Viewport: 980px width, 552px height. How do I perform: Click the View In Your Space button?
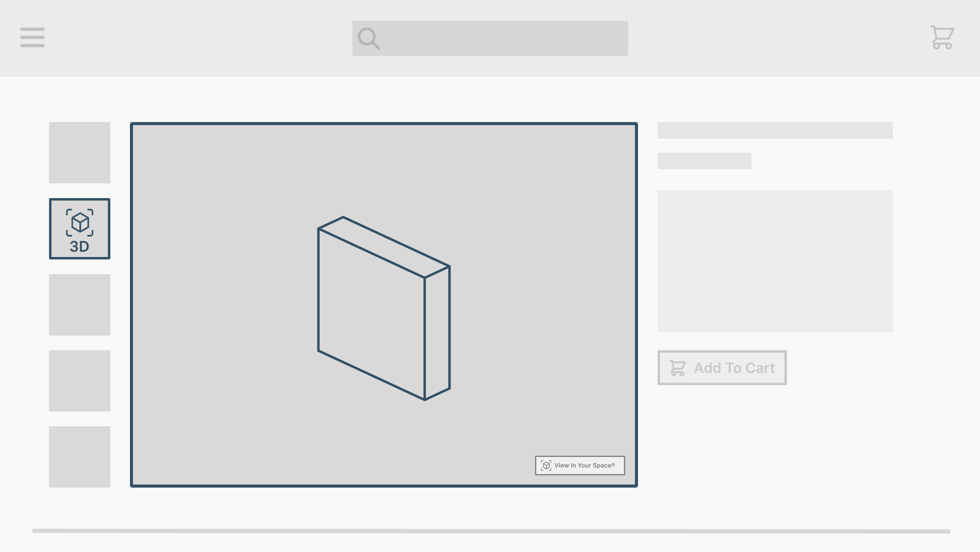pos(579,465)
